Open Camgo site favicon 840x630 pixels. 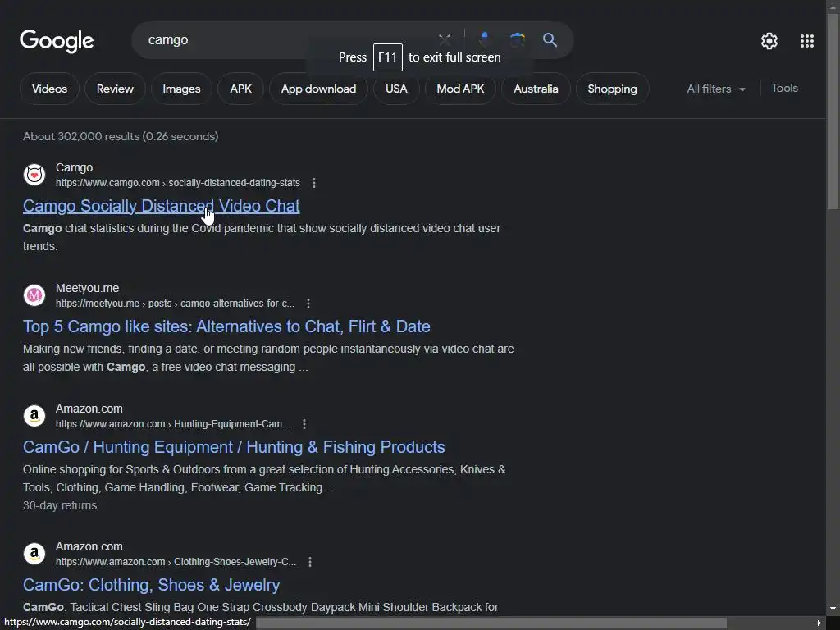click(x=34, y=175)
